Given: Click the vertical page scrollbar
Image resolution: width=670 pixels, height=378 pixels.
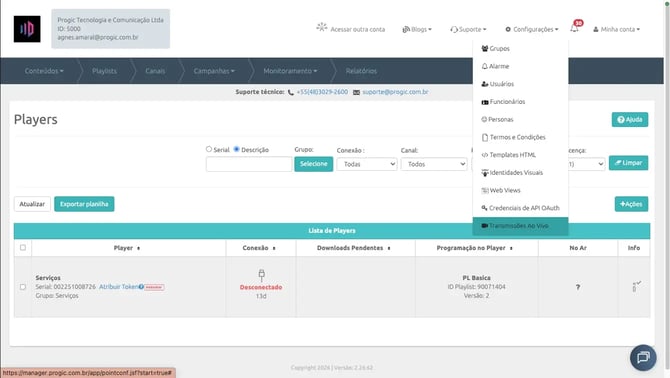Looking at the screenshot, I should coord(667,189).
